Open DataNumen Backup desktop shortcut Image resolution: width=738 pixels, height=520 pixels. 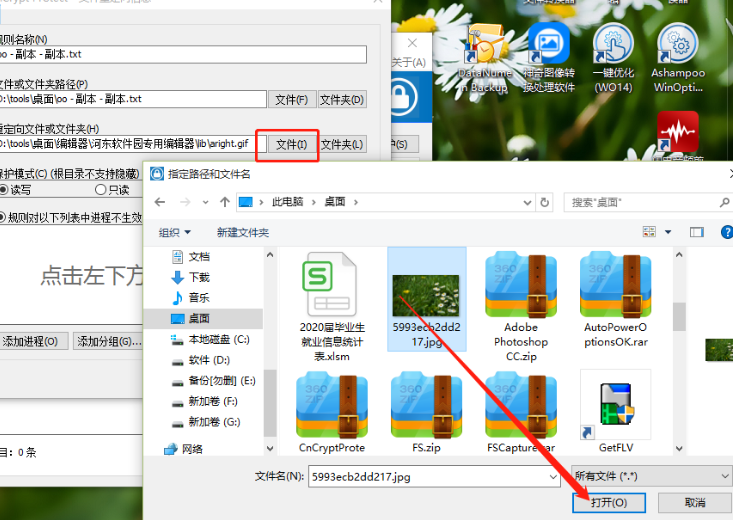(485, 59)
